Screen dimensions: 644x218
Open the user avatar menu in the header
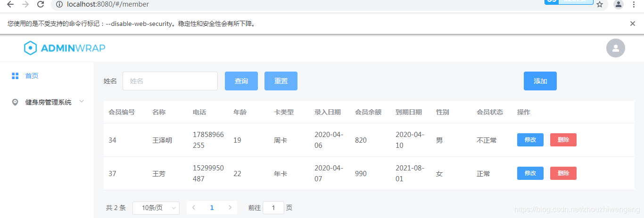click(x=615, y=48)
